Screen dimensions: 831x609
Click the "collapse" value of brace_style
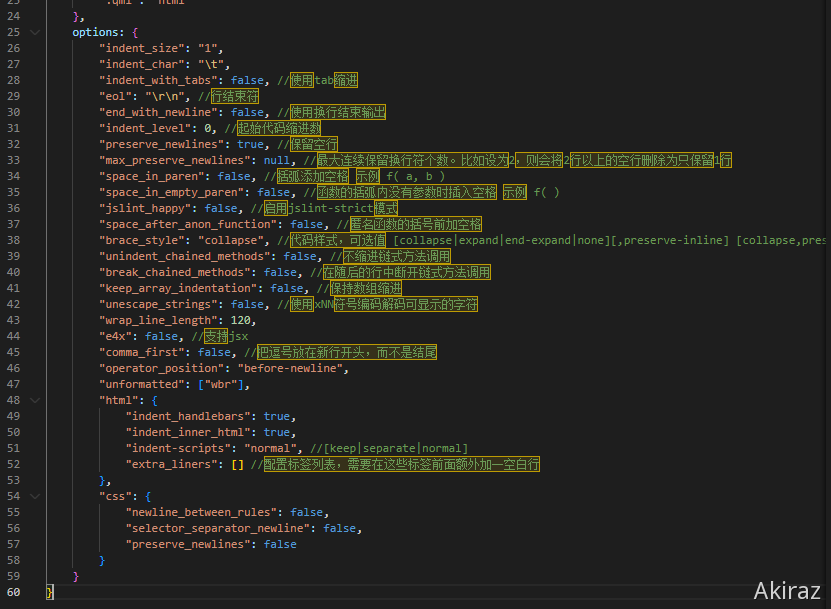[x=220, y=240]
